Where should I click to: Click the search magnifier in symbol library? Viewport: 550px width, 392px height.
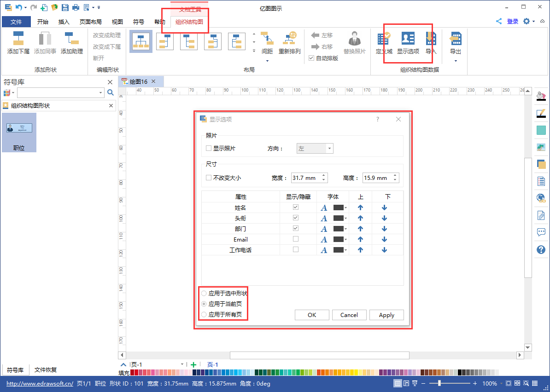point(111,92)
